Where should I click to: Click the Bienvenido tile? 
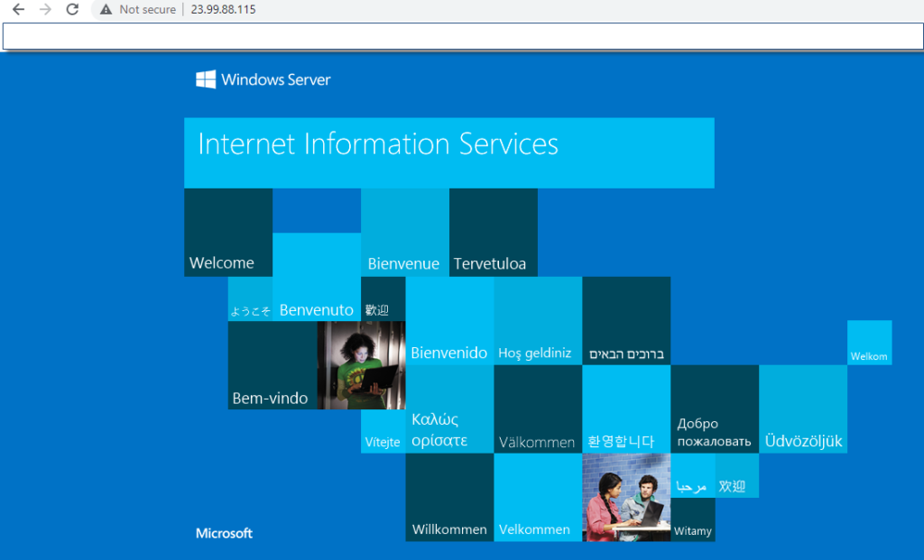pyautogui.click(x=449, y=321)
